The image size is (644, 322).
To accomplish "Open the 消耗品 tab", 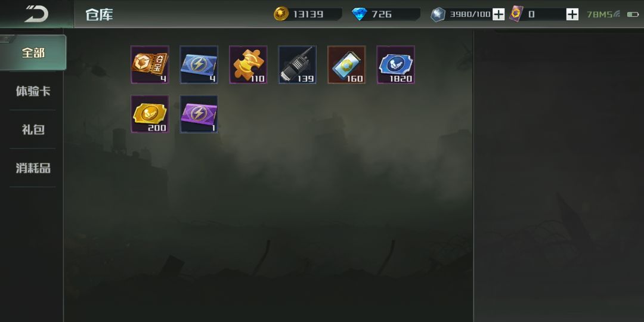I will [33, 168].
